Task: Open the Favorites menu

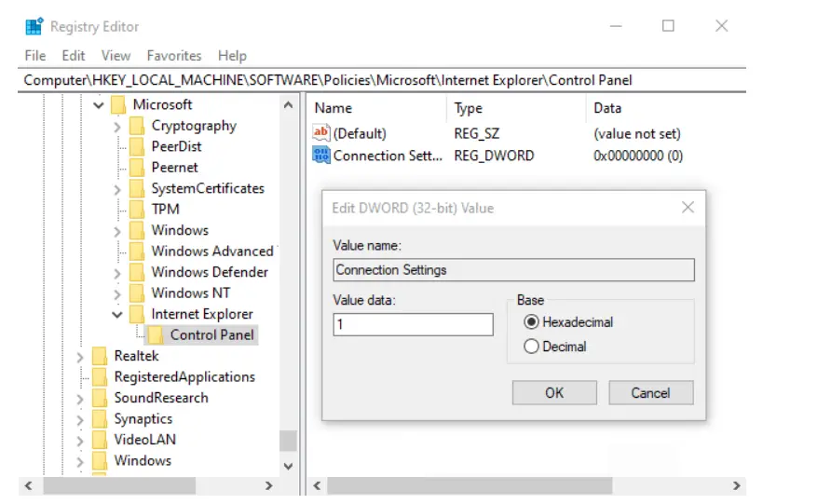Action: pos(174,56)
